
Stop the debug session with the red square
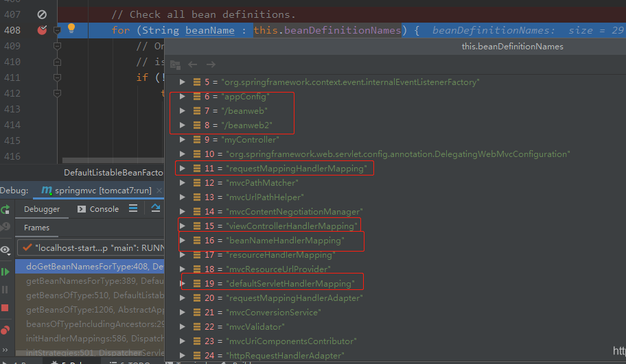coord(5,308)
